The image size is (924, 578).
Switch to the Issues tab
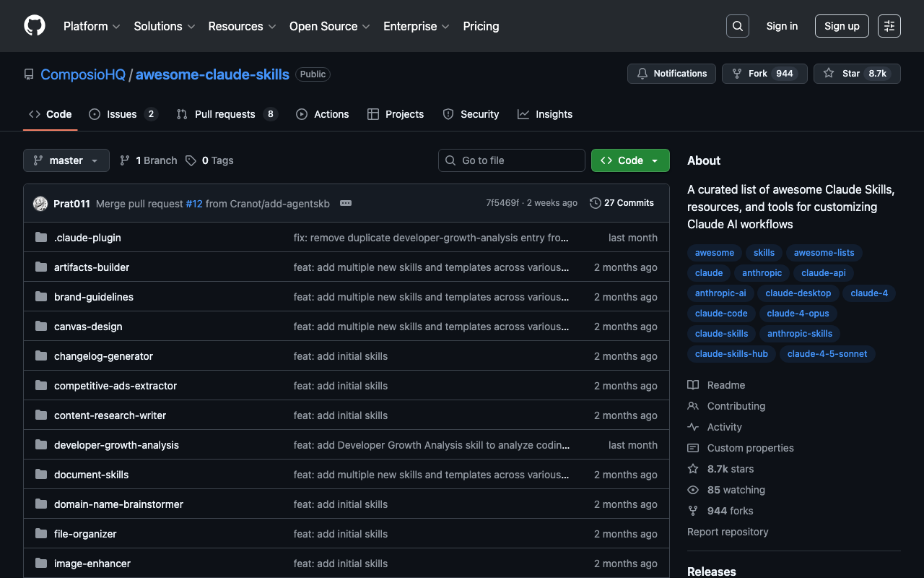[123, 114]
